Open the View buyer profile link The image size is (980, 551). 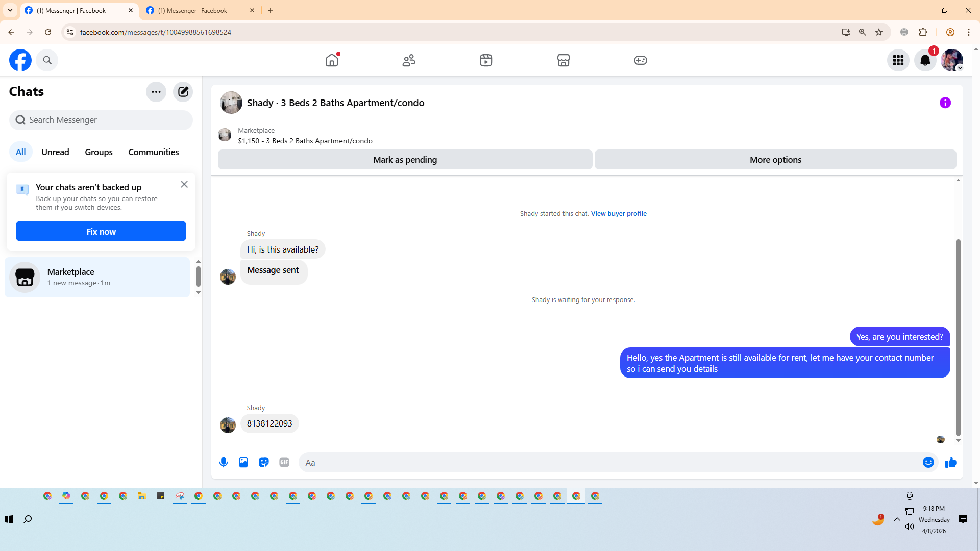[x=619, y=213]
